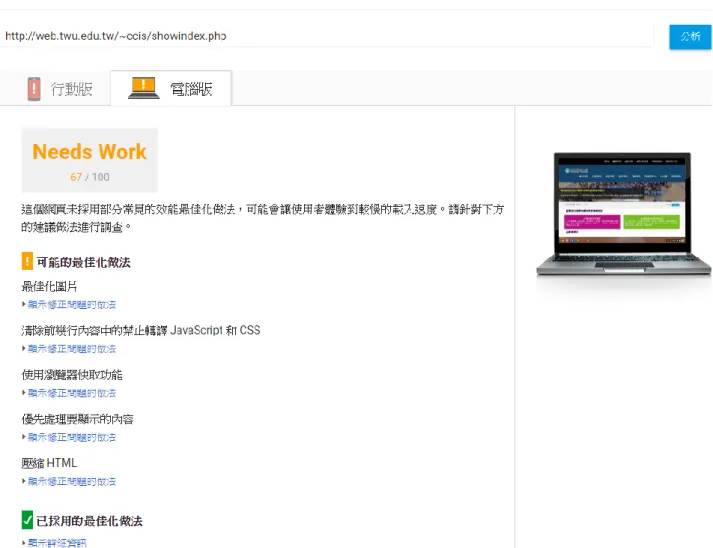Select the 電腦版 desktop tab
Image resolution: width=713 pixels, height=548 pixels.
click(x=171, y=88)
